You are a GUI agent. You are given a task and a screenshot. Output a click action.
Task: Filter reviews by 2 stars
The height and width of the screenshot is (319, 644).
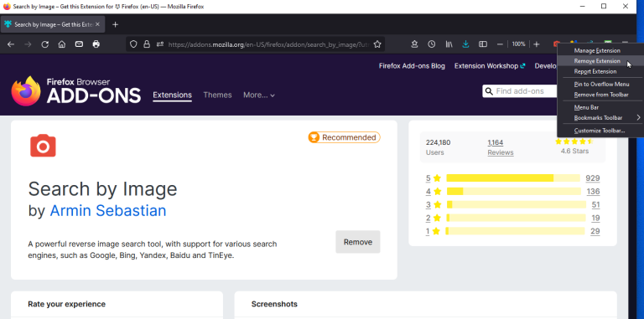433,218
